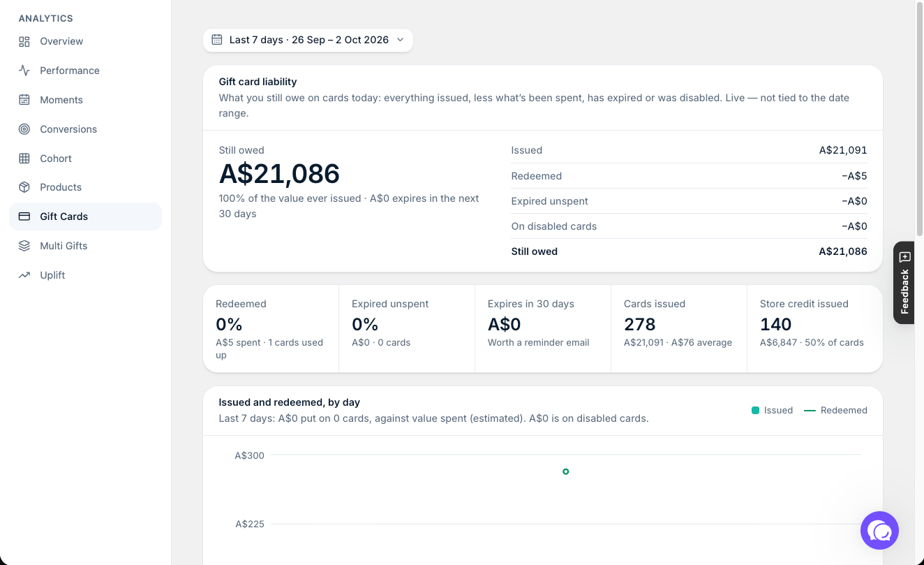The image size is (924, 565).
Task: Open the chat support bubble
Action: (x=879, y=531)
